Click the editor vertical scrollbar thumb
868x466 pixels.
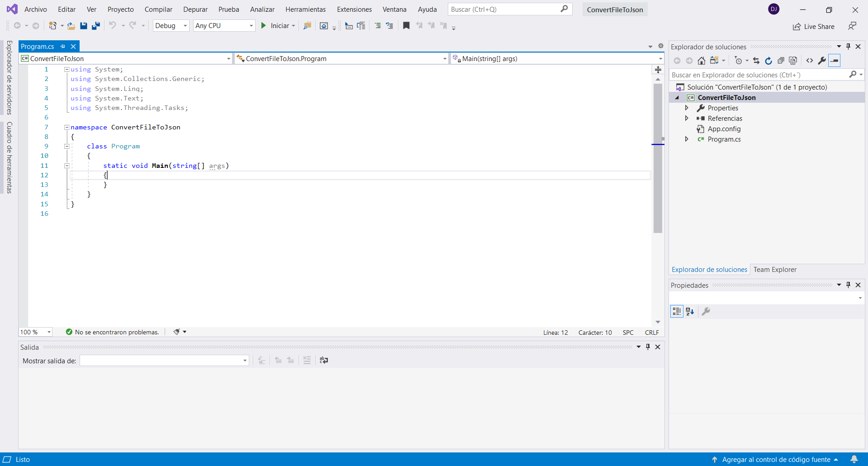tap(658, 158)
